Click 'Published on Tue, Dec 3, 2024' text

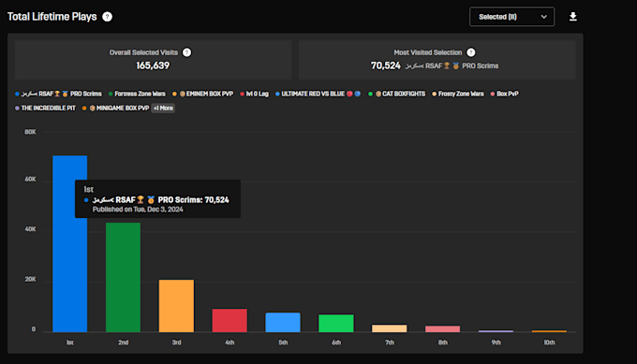pyautogui.click(x=138, y=210)
